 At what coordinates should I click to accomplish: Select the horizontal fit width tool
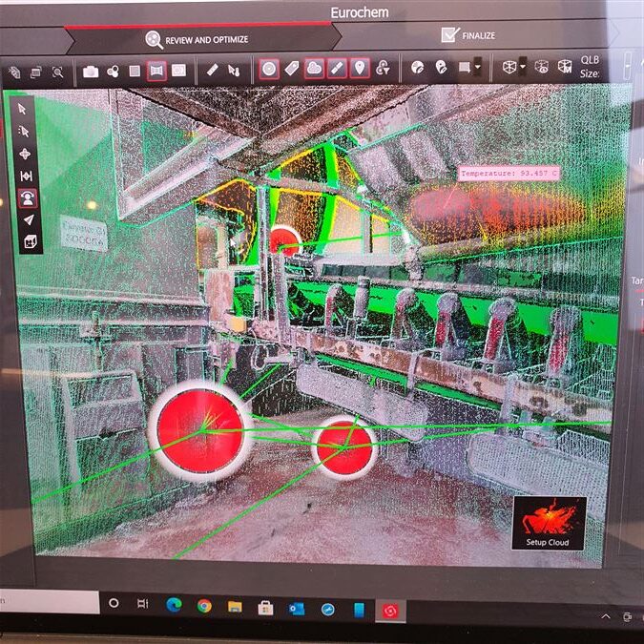(27, 177)
